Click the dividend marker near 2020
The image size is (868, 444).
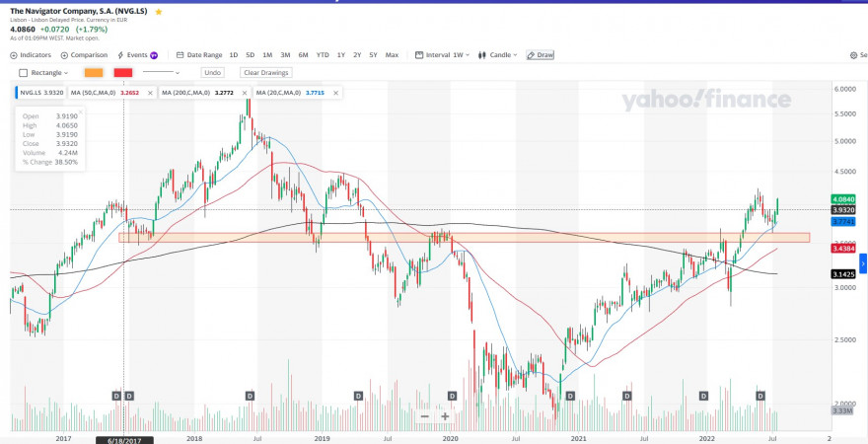pyautogui.click(x=453, y=396)
